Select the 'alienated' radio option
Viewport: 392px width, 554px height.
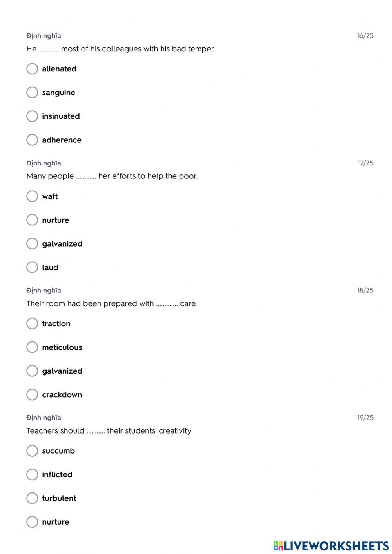(32, 69)
